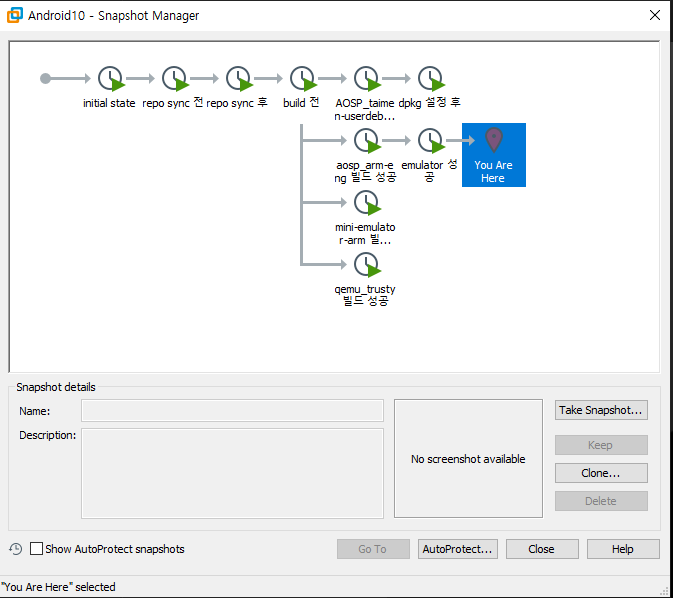Select the "aosp_arm-eng 빌드 성공" snapshot icon
The width and height of the screenshot is (673, 598).
pyautogui.click(x=367, y=141)
